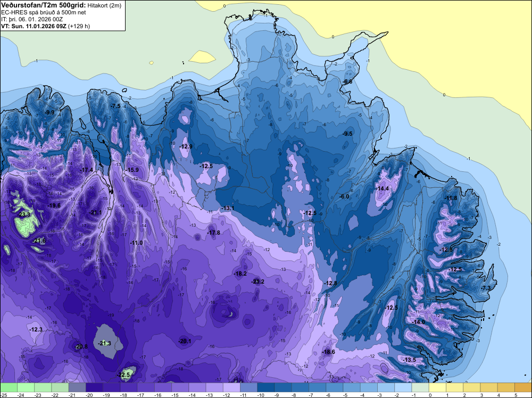Click the light green legend swatch between -25 and -24
532x398 pixels.
(x=9, y=387)
